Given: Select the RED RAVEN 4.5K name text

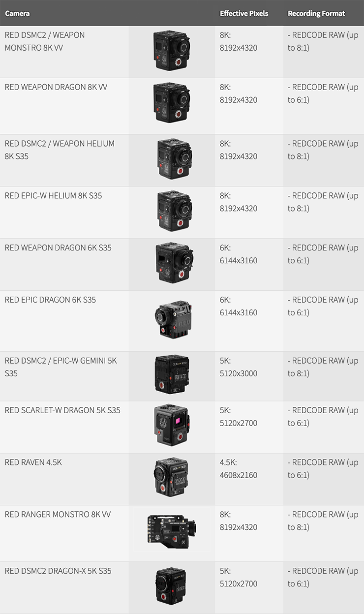Looking at the screenshot, I should pyautogui.click(x=33, y=462).
